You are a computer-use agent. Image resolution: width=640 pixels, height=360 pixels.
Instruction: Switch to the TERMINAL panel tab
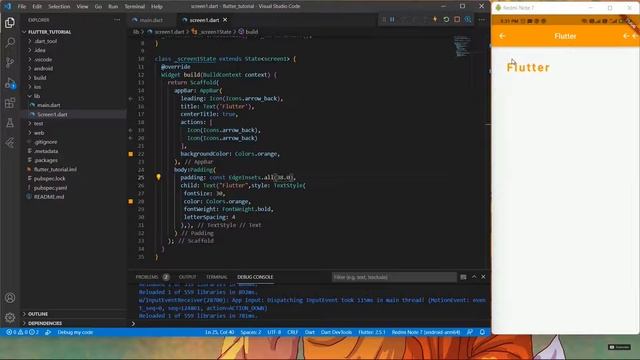[217, 277]
